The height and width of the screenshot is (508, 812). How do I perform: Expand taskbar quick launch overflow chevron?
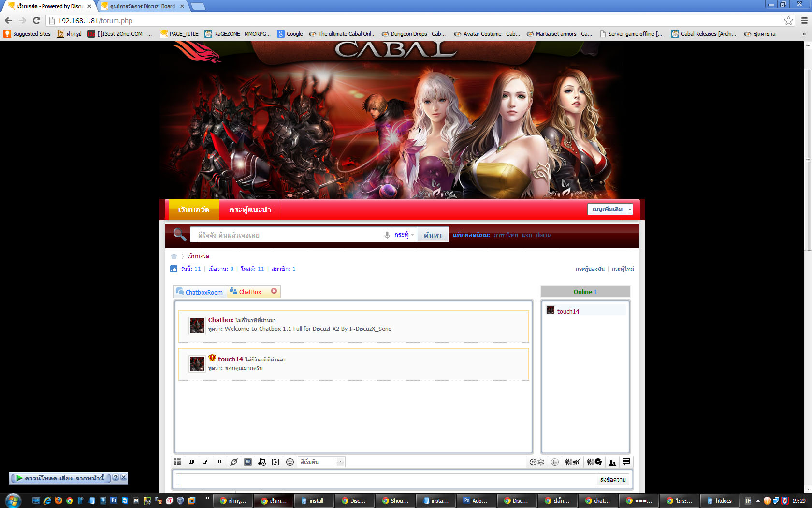(x=207, y=498)
